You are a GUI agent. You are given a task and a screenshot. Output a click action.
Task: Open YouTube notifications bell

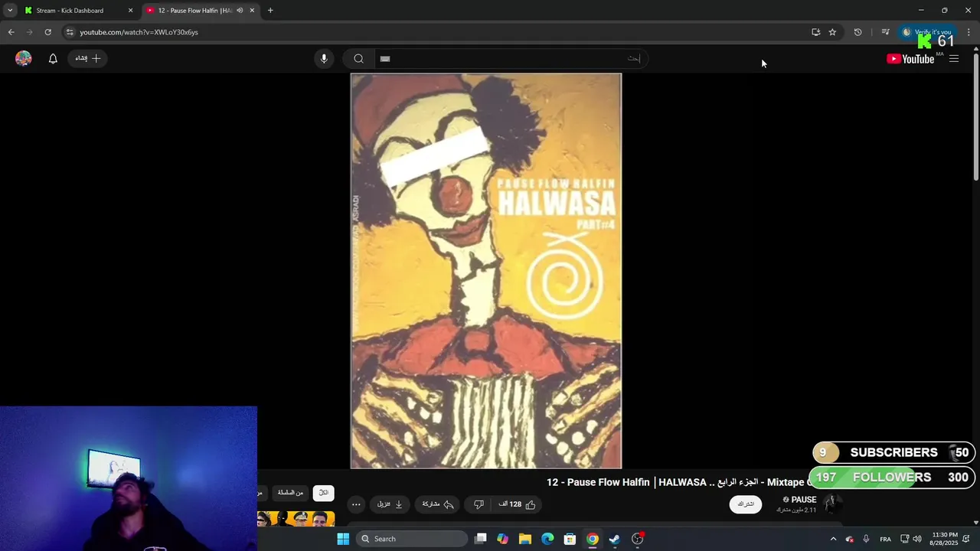click(x=53, y=58)
